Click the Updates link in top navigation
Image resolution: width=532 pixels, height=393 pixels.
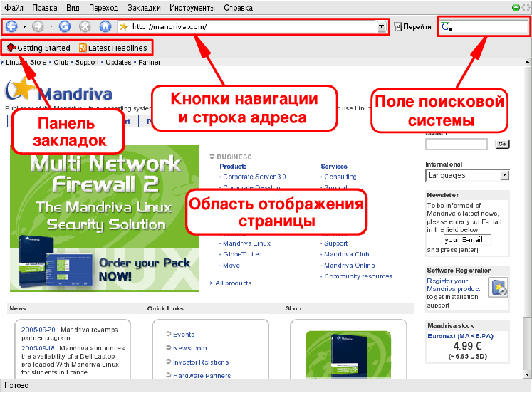[118, 63]
